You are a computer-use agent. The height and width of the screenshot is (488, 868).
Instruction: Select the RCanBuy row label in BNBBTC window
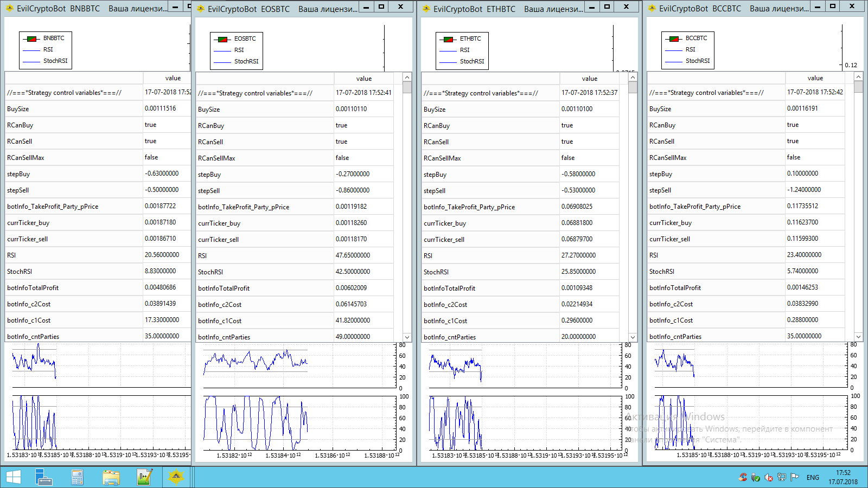(20, 125)
